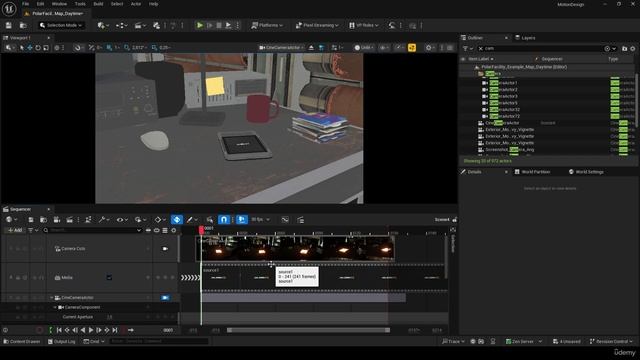Viewport: 640px width, 360px height.
Task: Open the Window menu
Action: coord(59,4)
